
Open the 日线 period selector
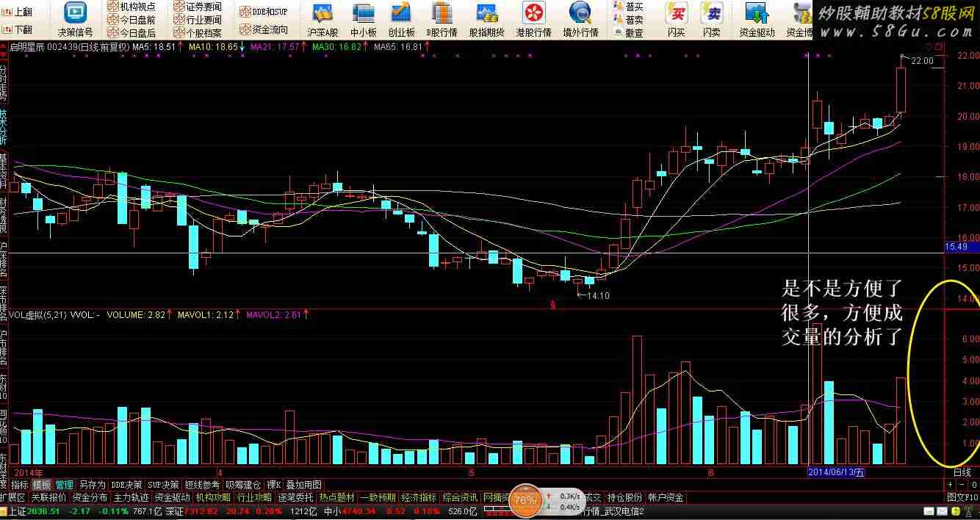coord(962,472)
